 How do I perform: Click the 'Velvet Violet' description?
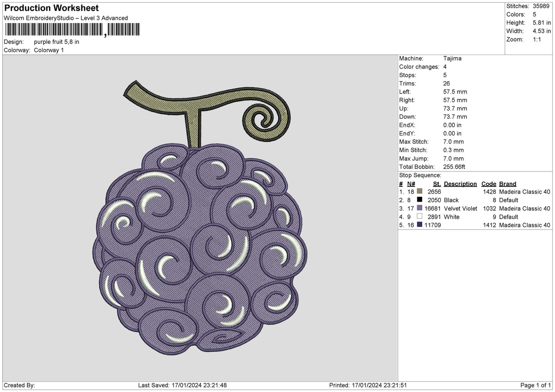pyautogui.click(x=461, y=208)
